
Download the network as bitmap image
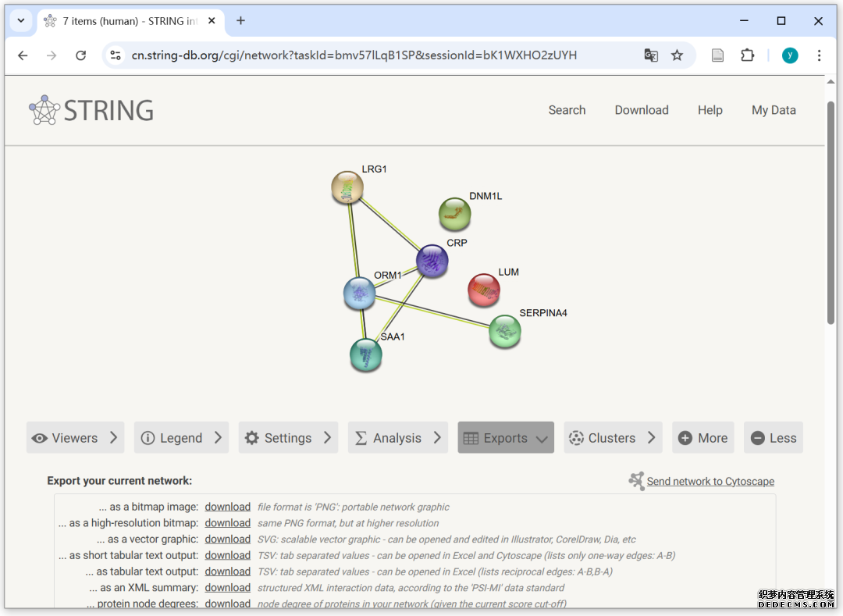(227, 507)
